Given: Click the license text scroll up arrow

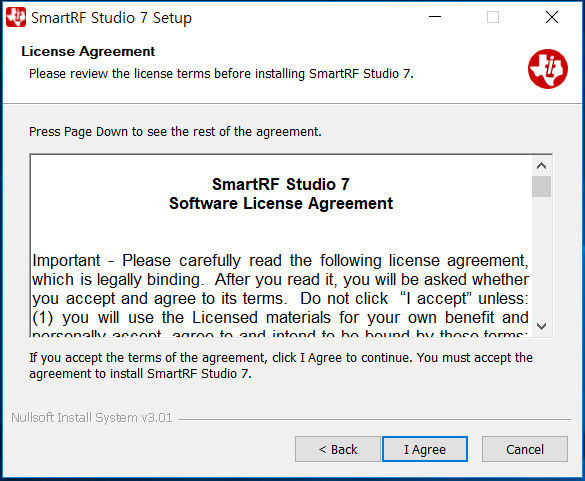Looking at the screenshot, I should (541, 165).
